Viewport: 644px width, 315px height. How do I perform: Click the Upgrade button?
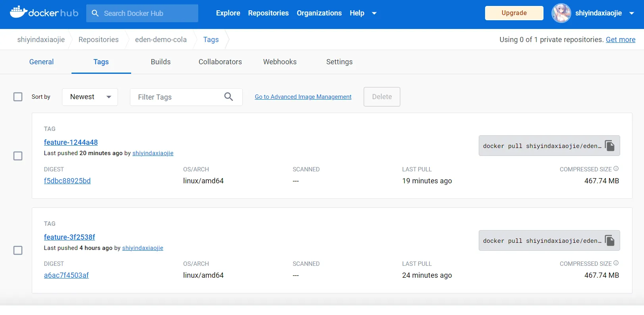pyautogui.click(x=514, y=13)
